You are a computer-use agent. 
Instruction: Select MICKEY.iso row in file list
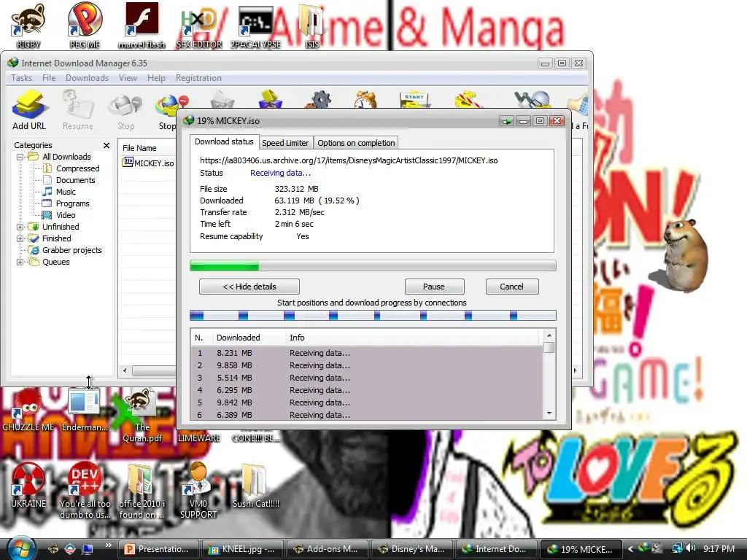[147, 163]
